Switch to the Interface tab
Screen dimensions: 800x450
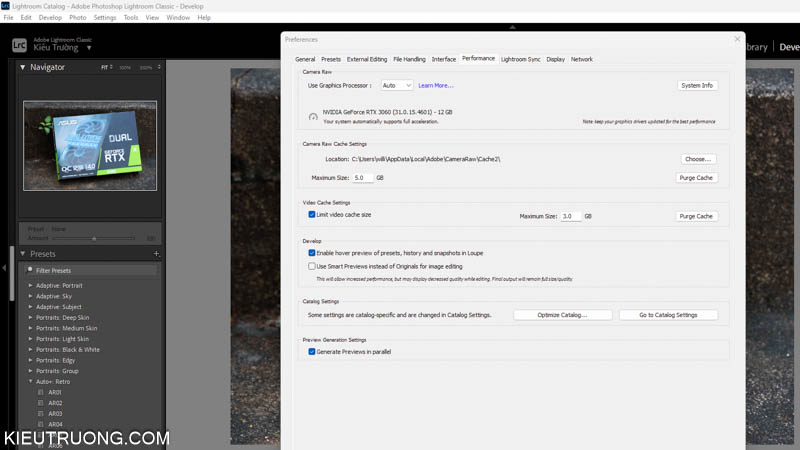coord(443,59)
